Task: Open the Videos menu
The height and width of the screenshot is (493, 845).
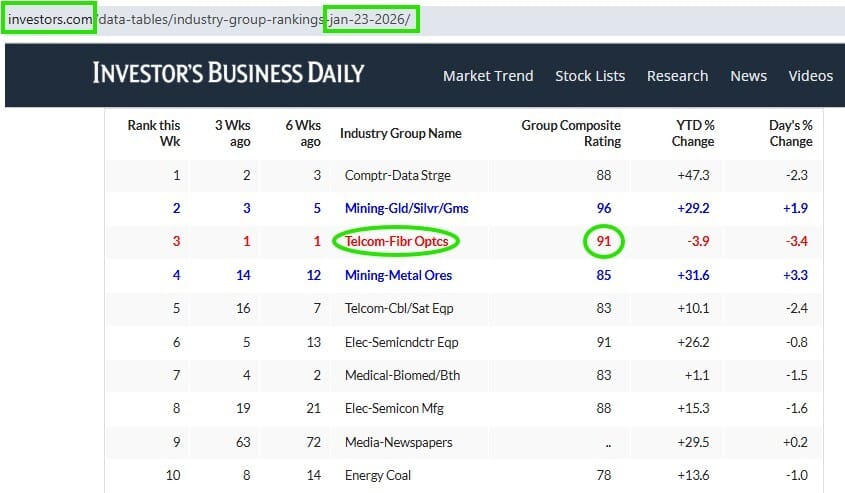Action: tap(811, 76)
